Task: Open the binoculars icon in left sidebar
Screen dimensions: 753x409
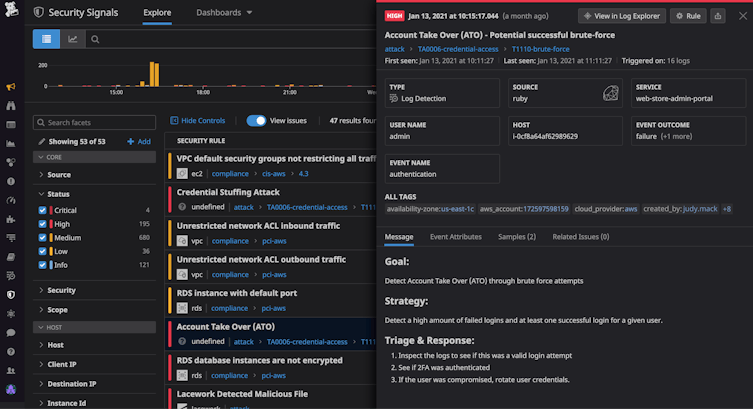Action: 10,106
